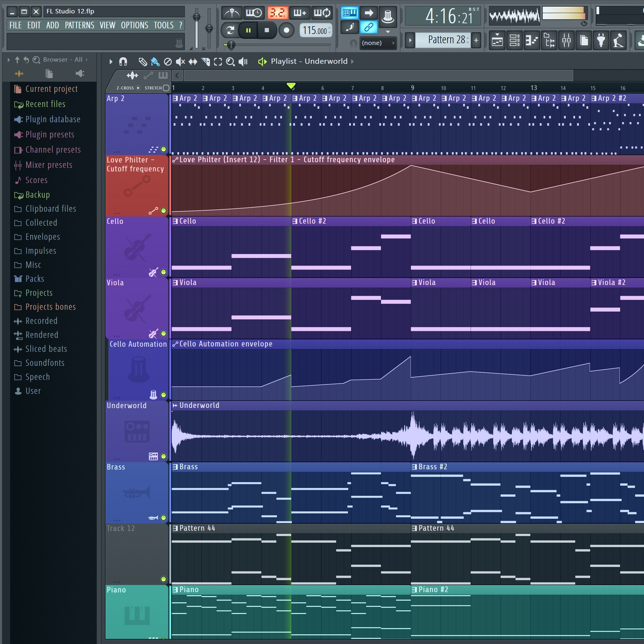Pause playback with the pause button
The width and height of the screenshot is (644, 644).
pyautogui.click(x=248, y=30)
